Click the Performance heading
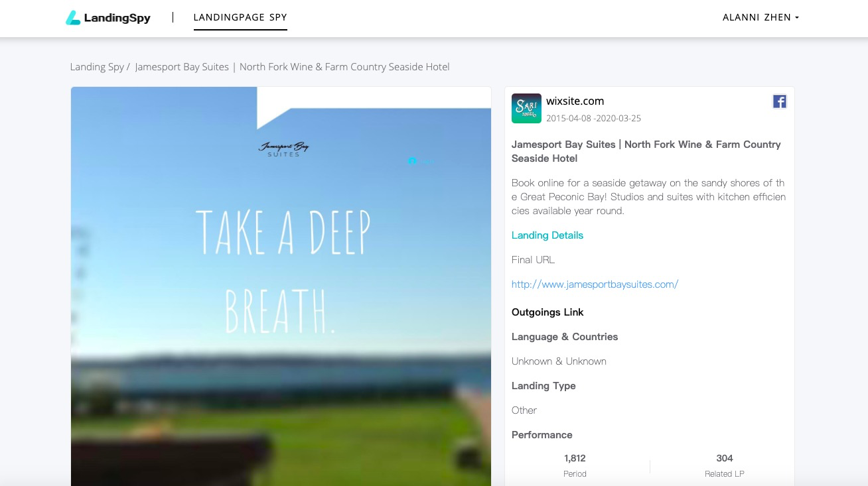The image size is (868, 486). pyautogui.click(x=542, y=435)
